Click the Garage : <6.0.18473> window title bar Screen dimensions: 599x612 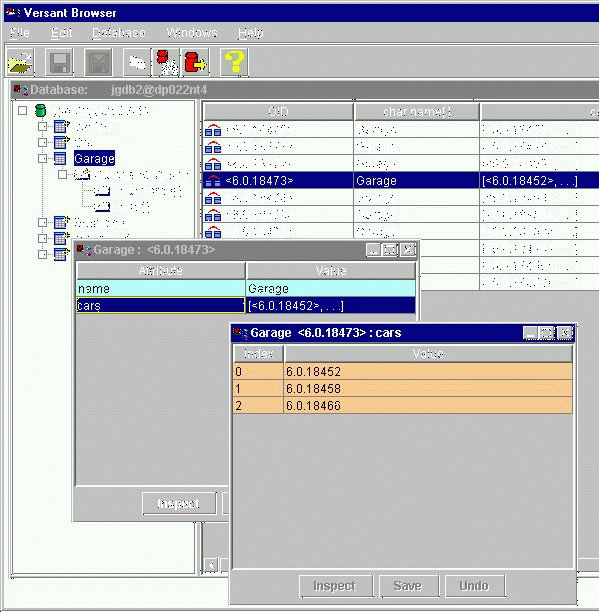tap(246, 249)
